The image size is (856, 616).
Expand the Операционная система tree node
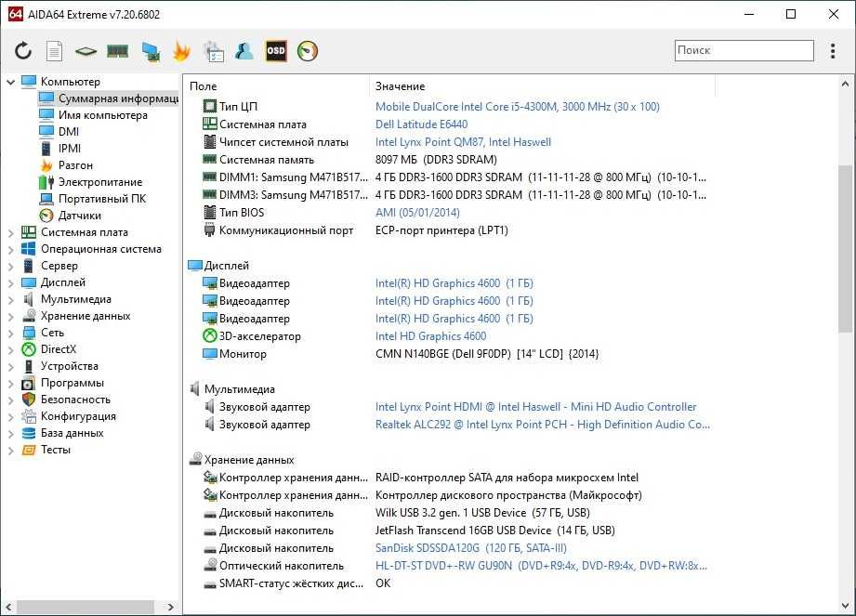[10, 250]
